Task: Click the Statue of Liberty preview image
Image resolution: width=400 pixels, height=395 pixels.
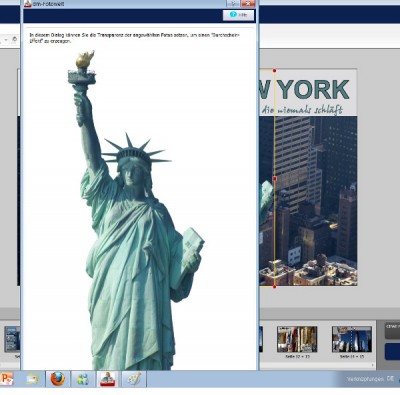Action: [136, 210]
